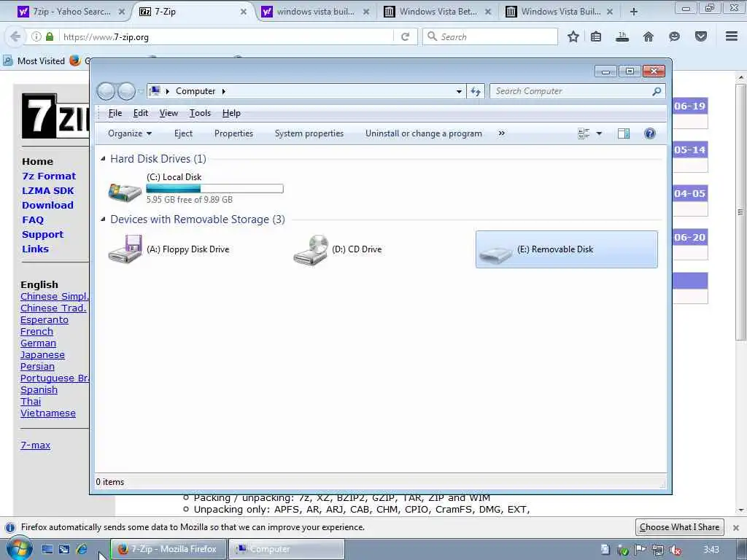The height and width of the screenshot is (560, 747).
Task: Open the Pocket icon in Firefox toolbar
Action: pyautogui.click(x=701, y=36)
